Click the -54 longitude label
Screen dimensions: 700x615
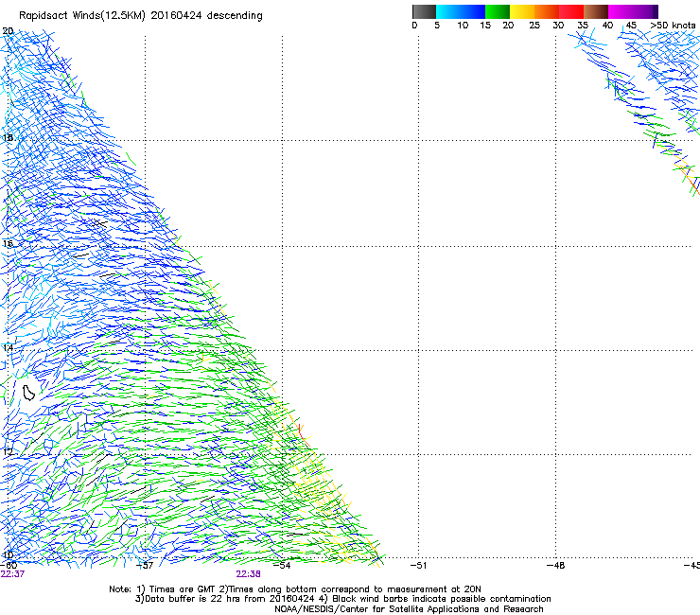(281, 566)
